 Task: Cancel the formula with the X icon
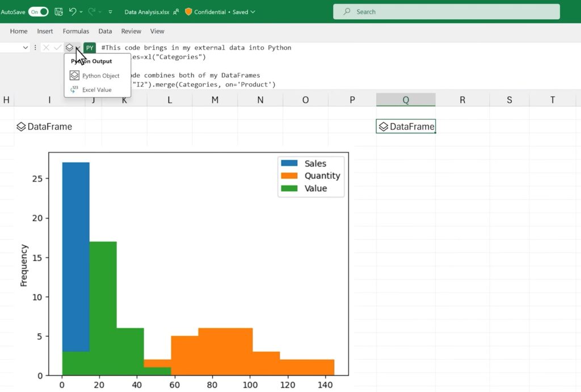click(45, 48)
